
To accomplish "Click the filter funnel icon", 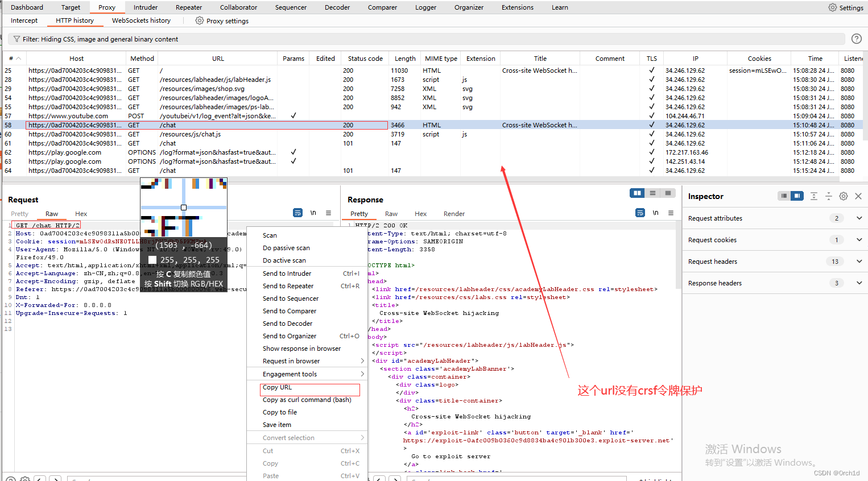I will pos(16,39).
